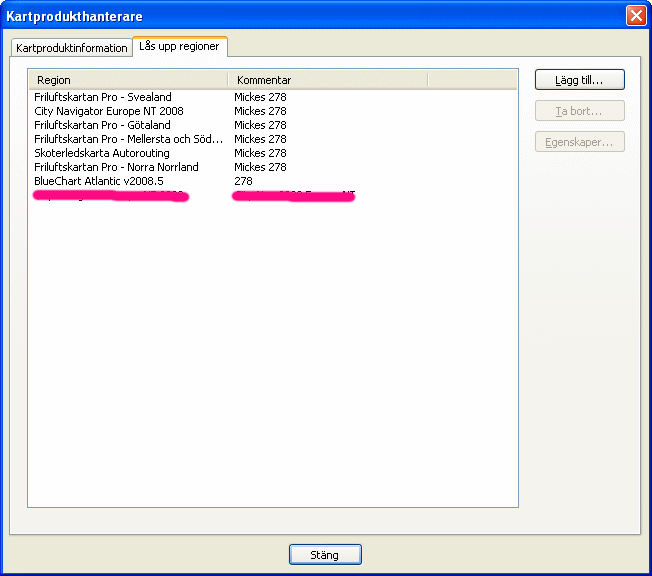
Task: Click the comment 278 for BlueChart Atlantic
Action: (243, 181)
